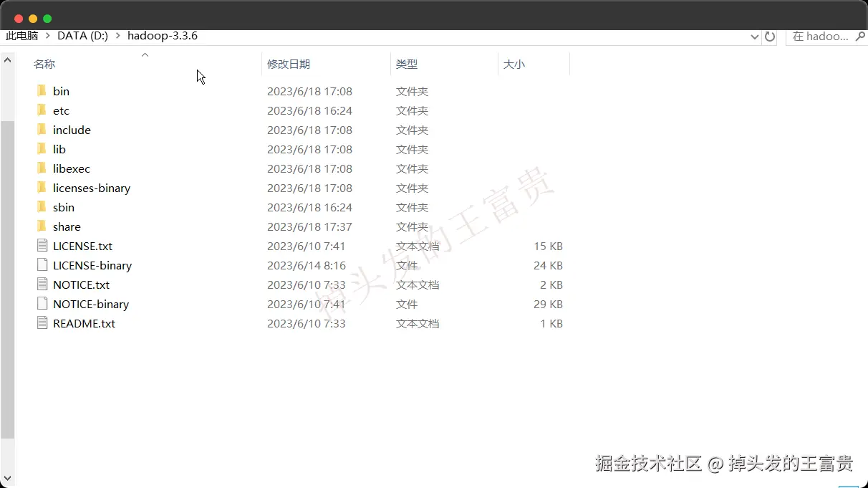The image size is (868, 488).
Task: Click the size value 24 KB
Action: 549,265
